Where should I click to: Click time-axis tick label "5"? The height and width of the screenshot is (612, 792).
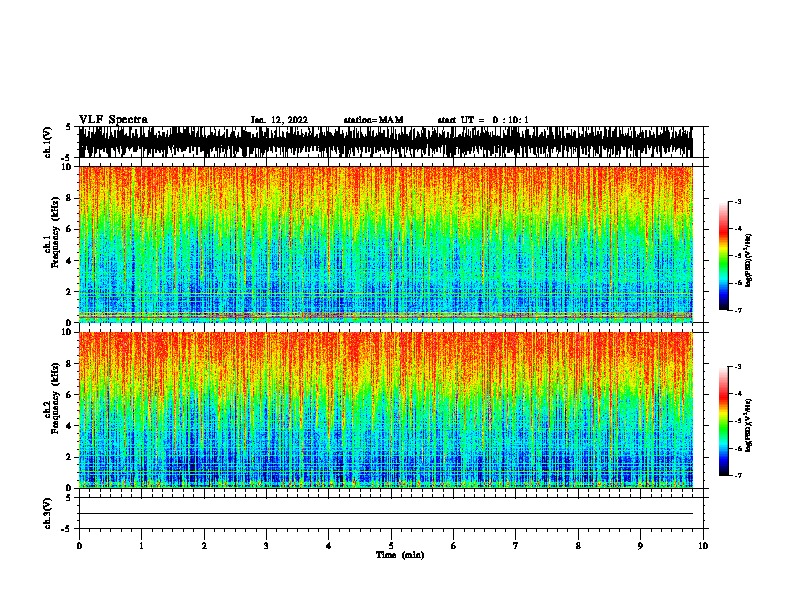pyautogui.click(x=391, y=546)
